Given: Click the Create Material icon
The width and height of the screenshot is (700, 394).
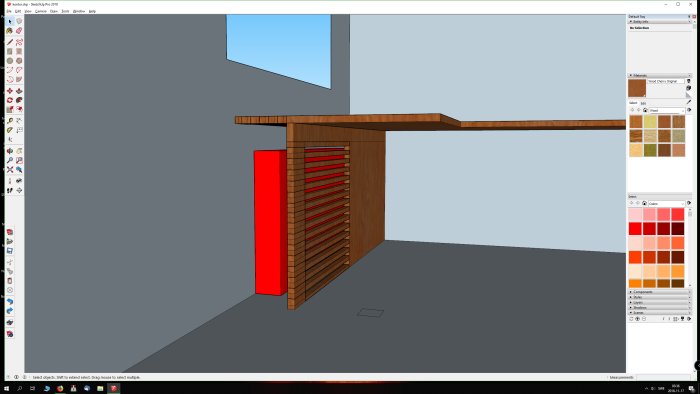Looking at the screenshot, I should (688, 88).
